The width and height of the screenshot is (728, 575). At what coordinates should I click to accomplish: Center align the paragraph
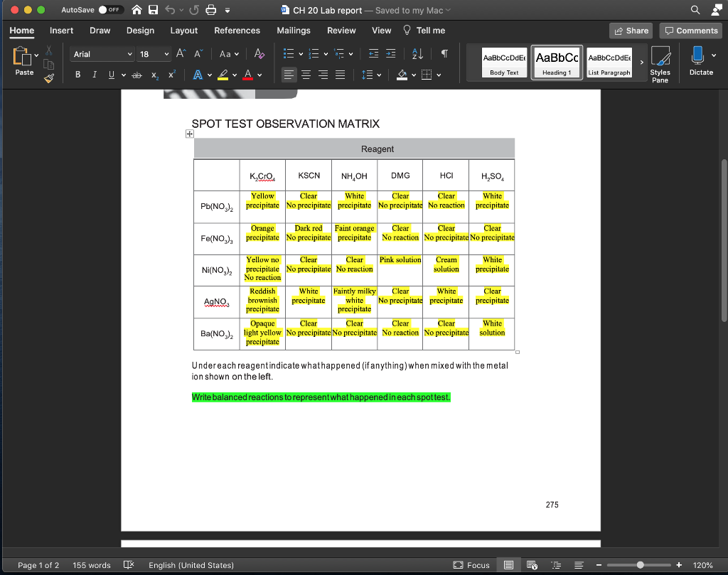point(306,75)
